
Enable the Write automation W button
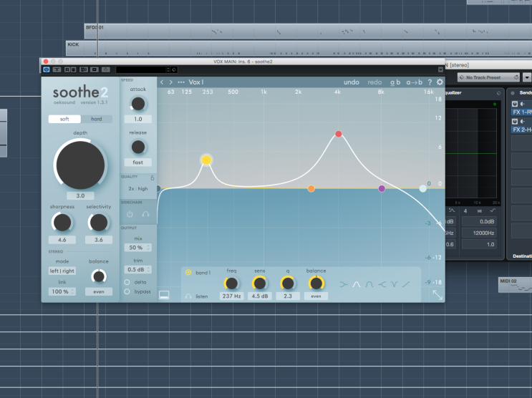[73, 69]
